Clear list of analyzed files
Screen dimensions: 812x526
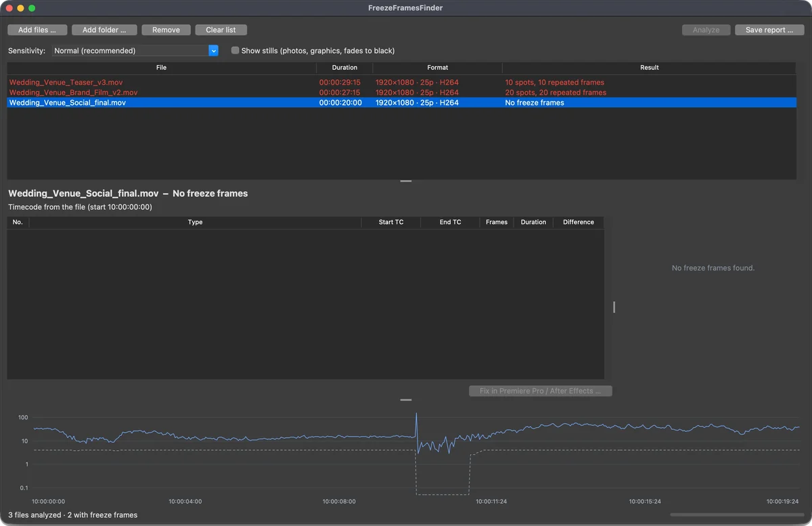coord(221,30)
